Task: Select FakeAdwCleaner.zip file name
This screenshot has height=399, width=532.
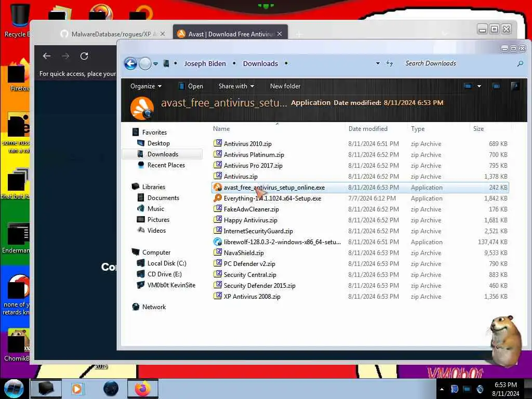Action: (251, 209)
